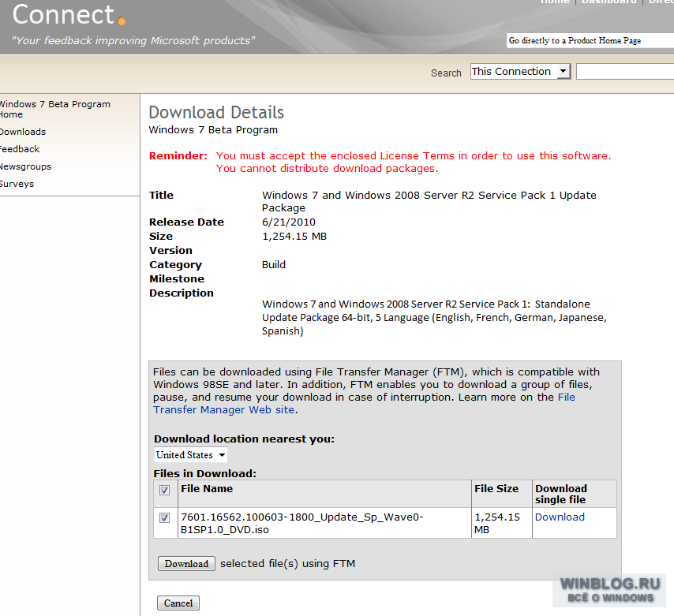Click the size value 1,254.15 MB

[294, 237]
